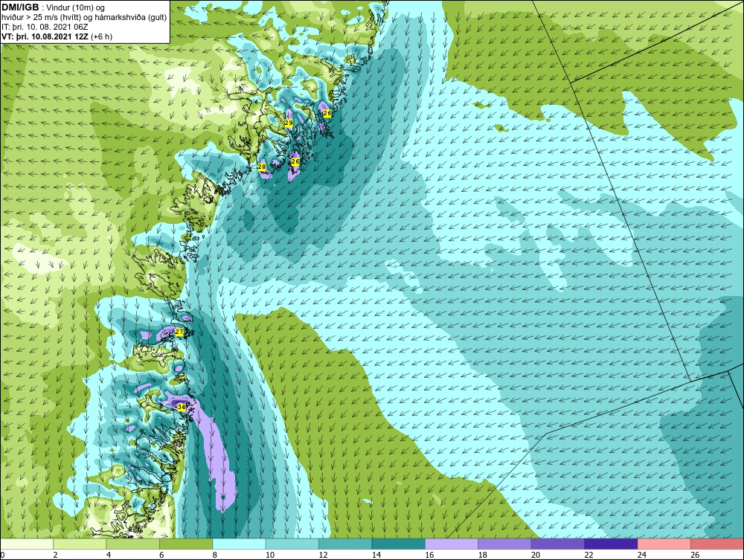
Task: Click the legend scale value 14
Action: point(376,555)
